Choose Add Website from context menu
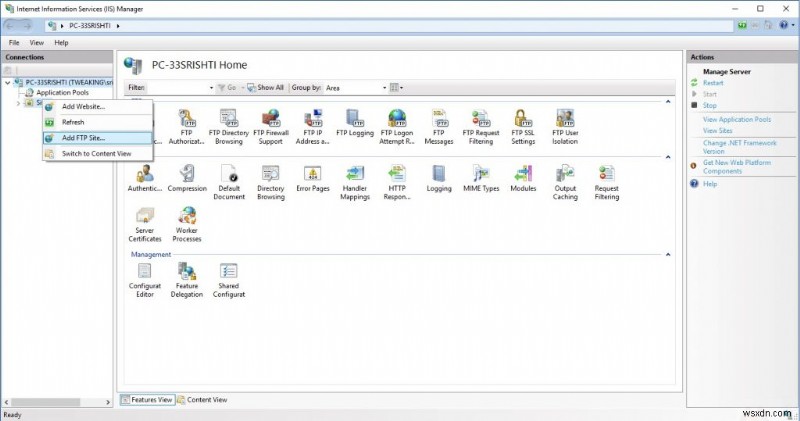 coord(97,107)
